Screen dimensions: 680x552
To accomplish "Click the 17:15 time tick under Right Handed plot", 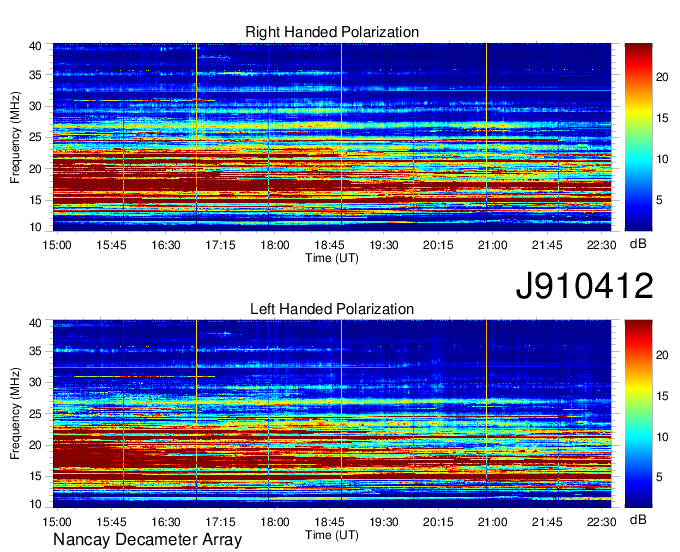I will click(x=220, y=245).
